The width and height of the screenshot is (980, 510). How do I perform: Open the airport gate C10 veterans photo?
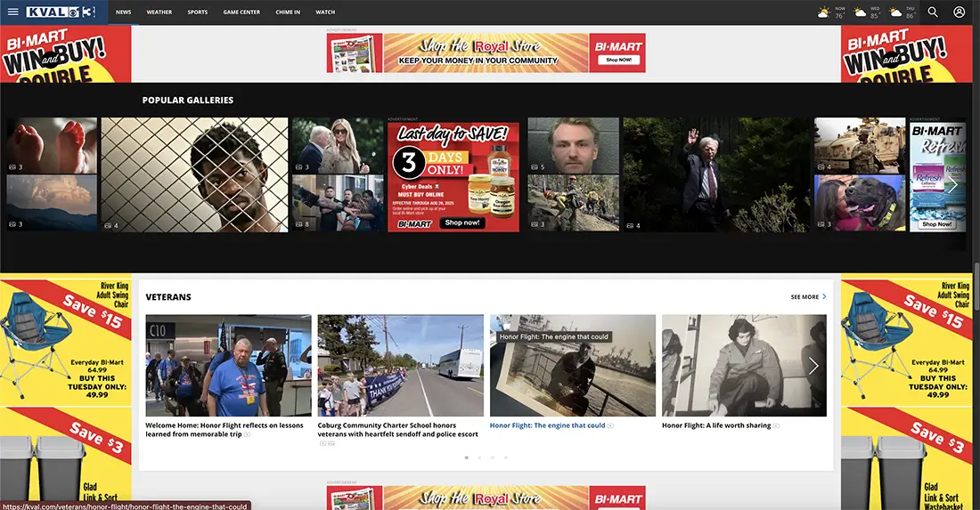228,365
